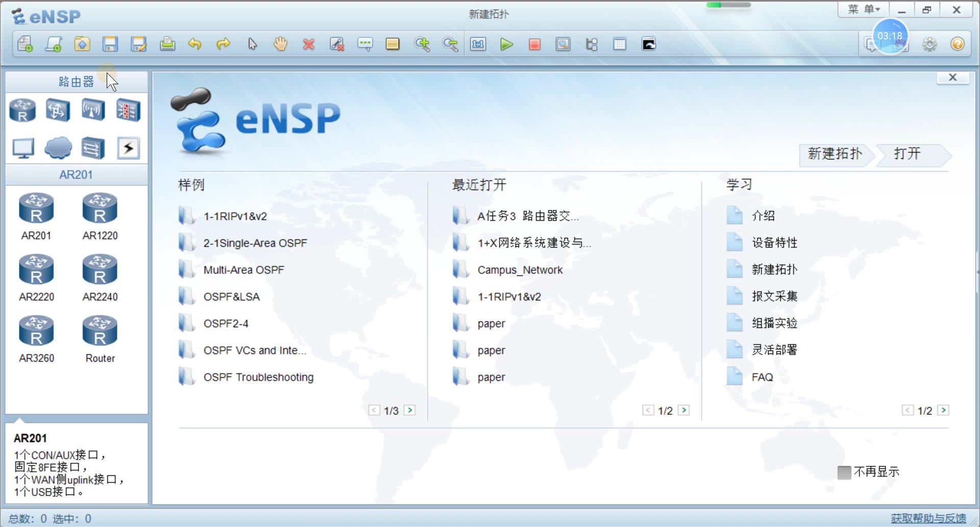Screen dimensions: 980x527
Task: Undo the last action
Action: tap(194, 44)
